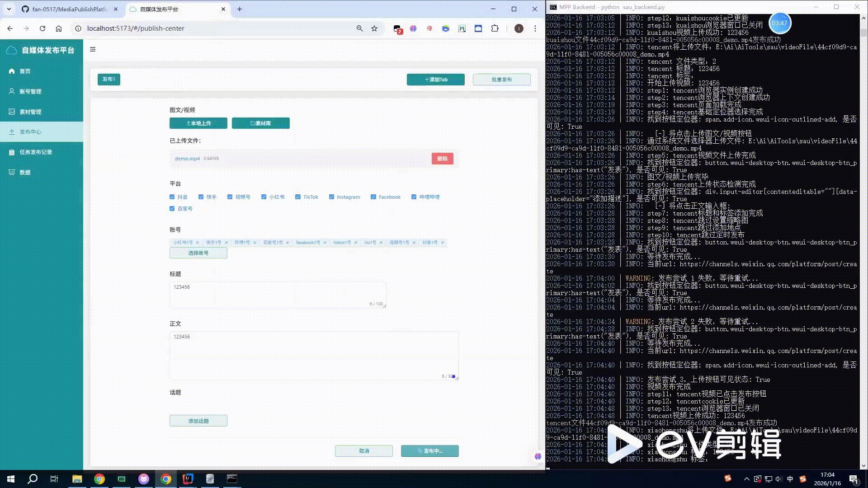
Task: Open 选择账号 account selector
Action: (198, 253)
